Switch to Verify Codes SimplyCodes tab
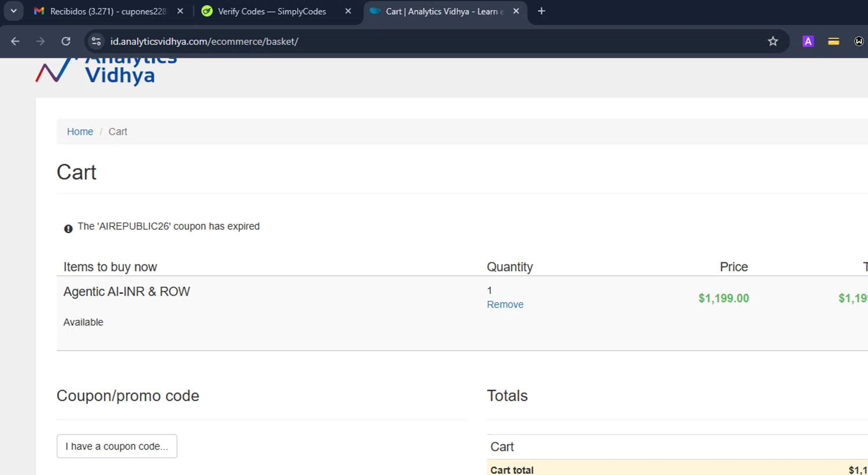 (x=272, y=11)
